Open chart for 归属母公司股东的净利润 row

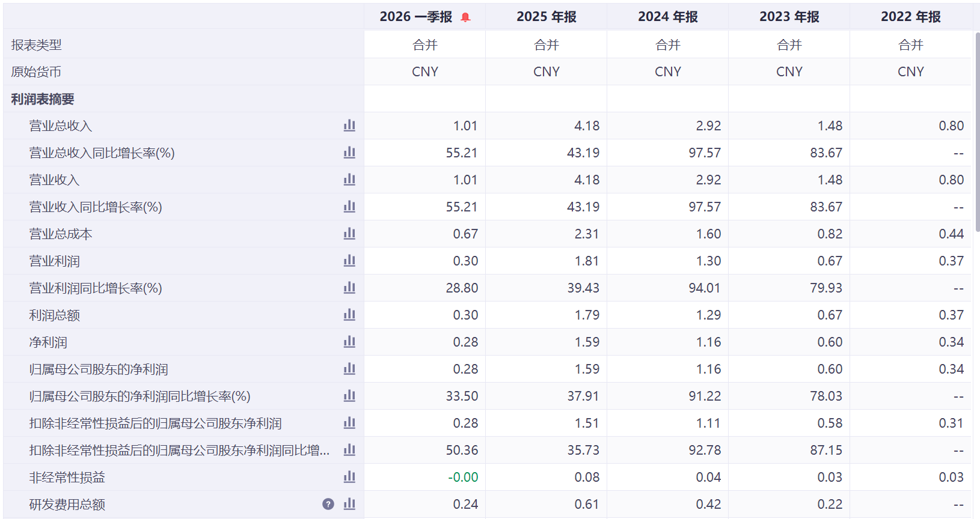tap(349, 369)
